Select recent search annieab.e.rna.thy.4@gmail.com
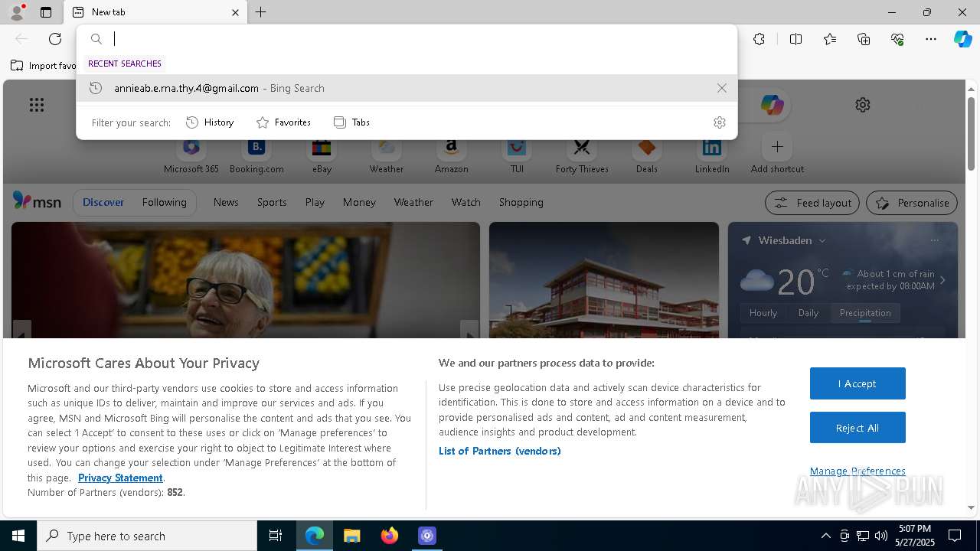Viewport: 980px width, 551px height. [x=407, y=88]
